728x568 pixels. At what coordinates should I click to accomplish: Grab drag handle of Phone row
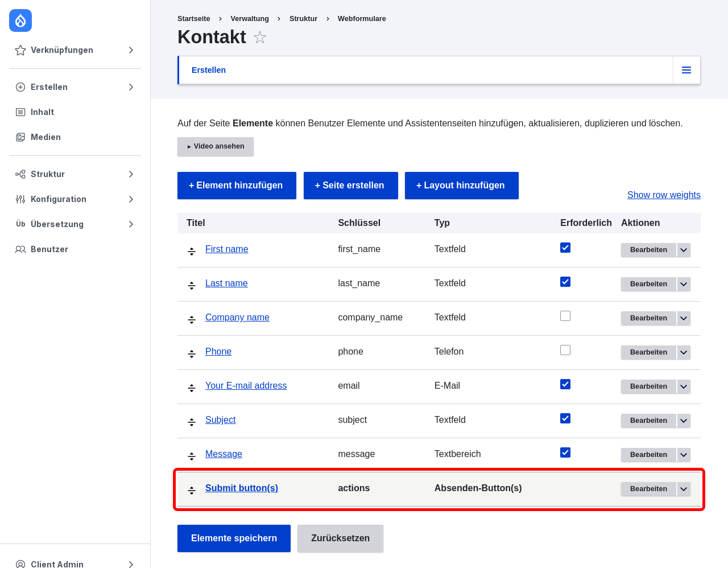tap(192, 353)
